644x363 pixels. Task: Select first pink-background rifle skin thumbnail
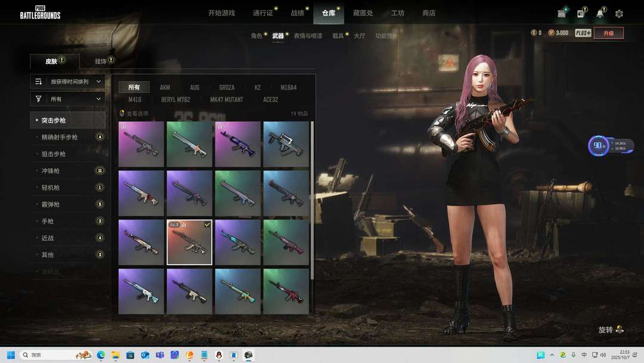point(141,144)
